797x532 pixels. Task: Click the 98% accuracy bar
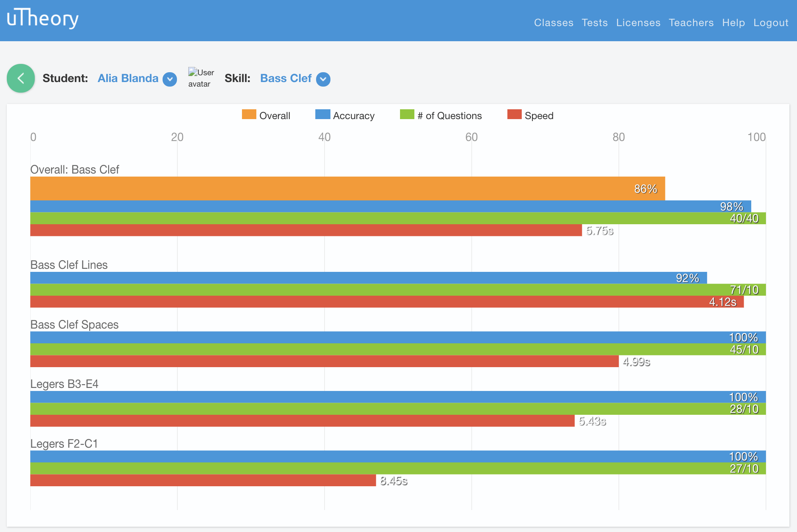(x=391, y=206)
